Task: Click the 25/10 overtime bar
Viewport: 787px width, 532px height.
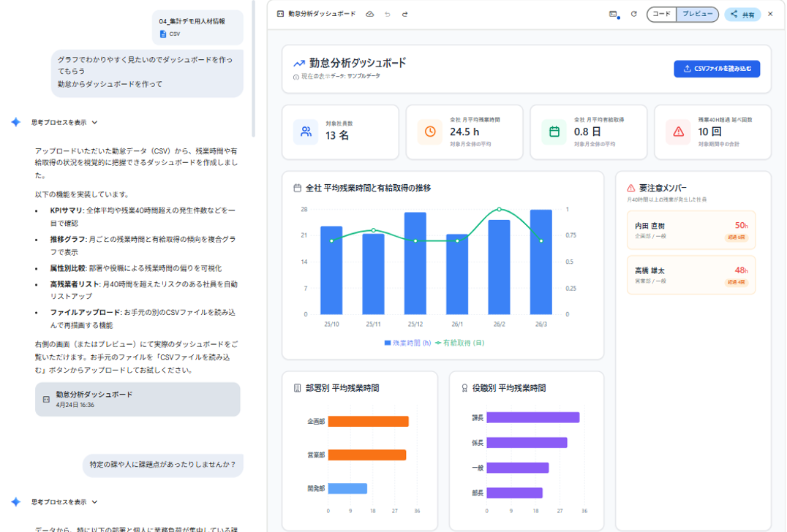Action: pyautogui.click(x=331, y=270)
